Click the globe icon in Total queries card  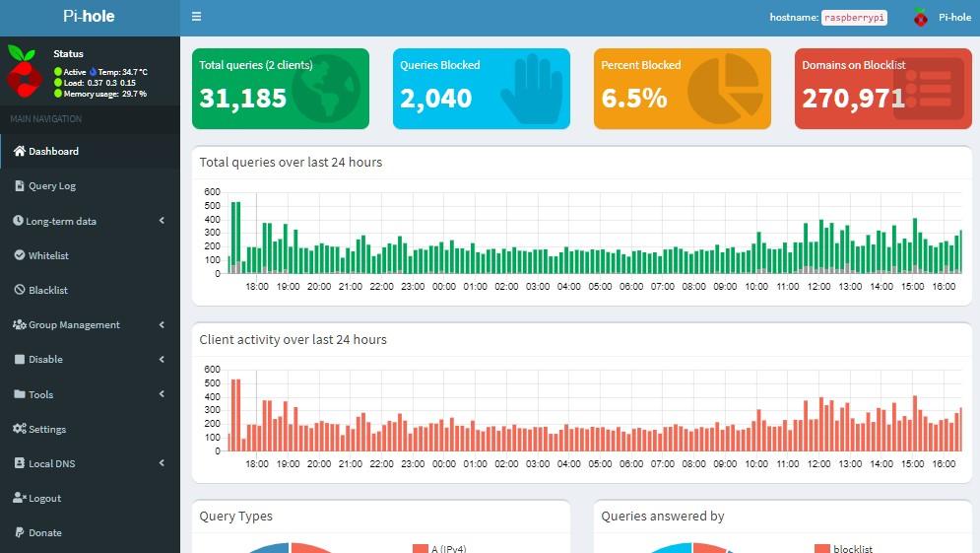coord(326,88)
